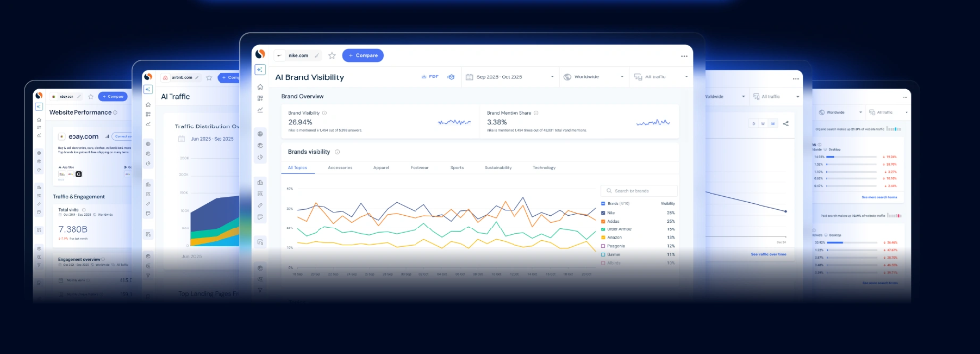Switch to the Sustainability tab
This screenshot has height=354, width=980.
tap(498, 168)
